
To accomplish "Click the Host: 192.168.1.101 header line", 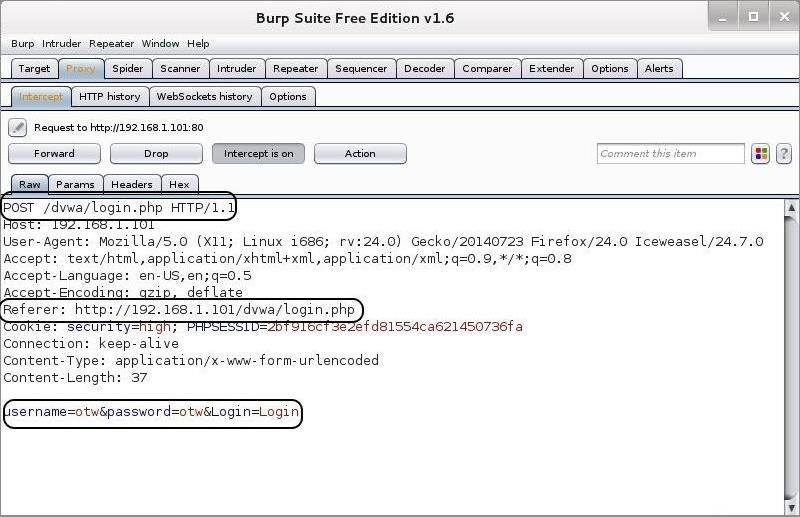I will (79, 225).
